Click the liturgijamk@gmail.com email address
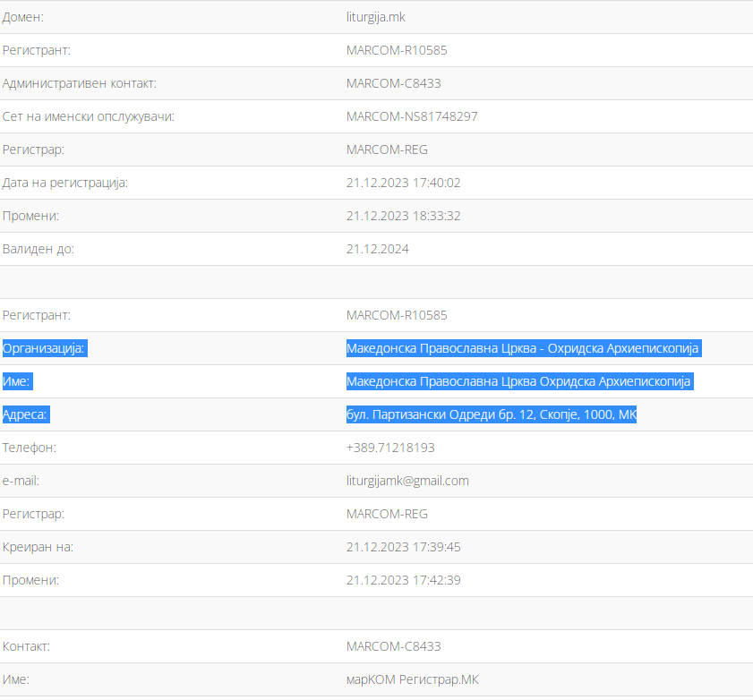This screenshot has height=700, width=753. coord(407,481)
